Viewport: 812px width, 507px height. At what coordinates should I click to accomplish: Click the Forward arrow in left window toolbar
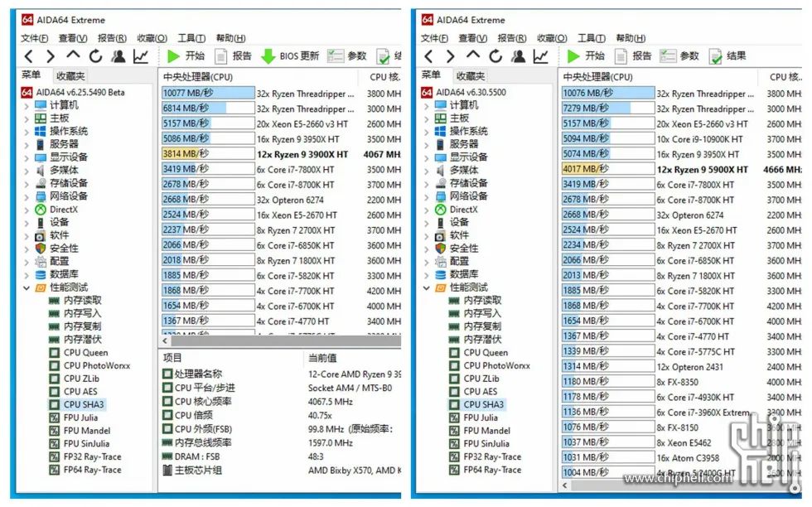pos(51,56)
